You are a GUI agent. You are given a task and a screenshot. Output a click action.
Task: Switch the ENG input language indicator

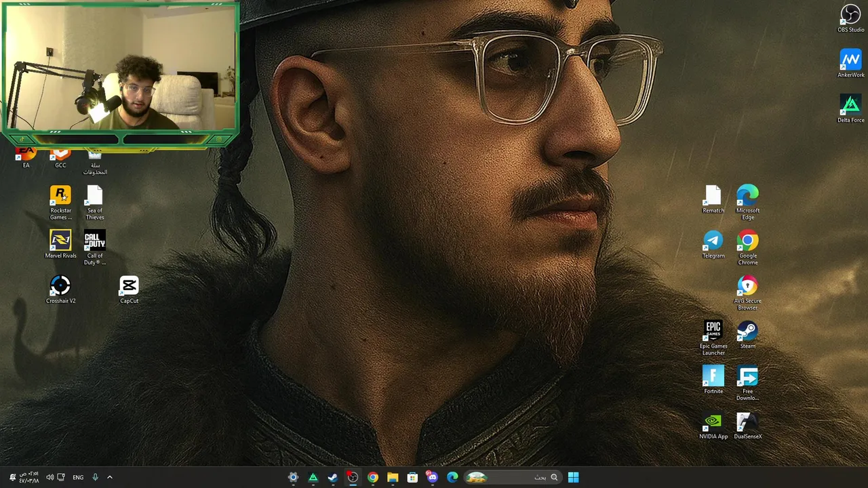pos(78,477)
